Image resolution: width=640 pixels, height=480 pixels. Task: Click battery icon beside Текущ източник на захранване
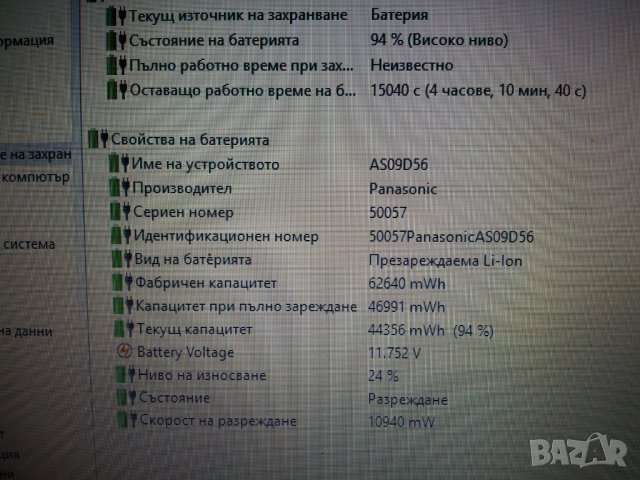[x=116, y=16]
